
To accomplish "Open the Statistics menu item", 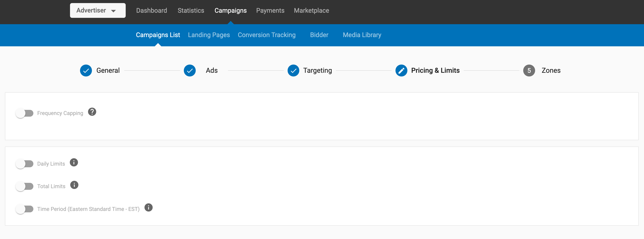I will click(191, 10).
